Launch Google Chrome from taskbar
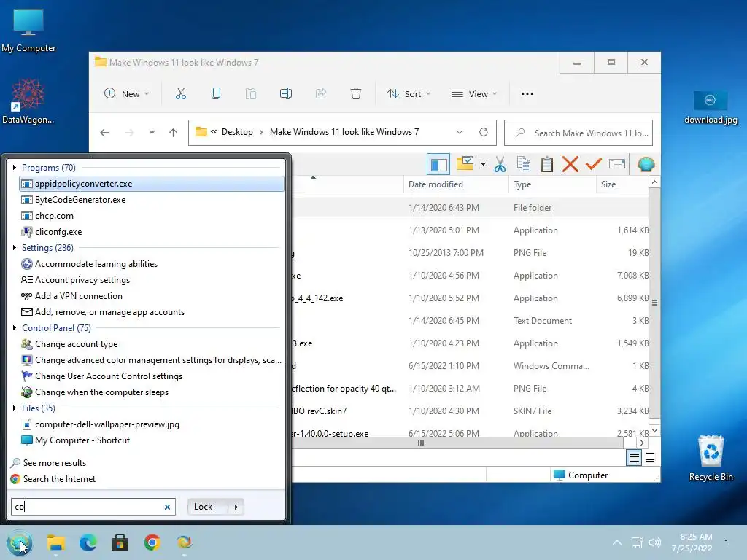 pos(152,542)
